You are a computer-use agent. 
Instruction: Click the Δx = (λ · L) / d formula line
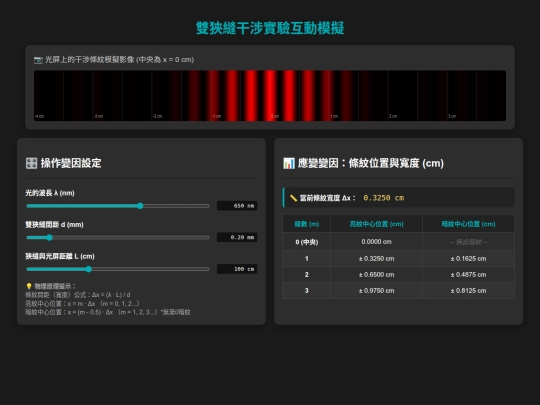click(x=78, y=295)
